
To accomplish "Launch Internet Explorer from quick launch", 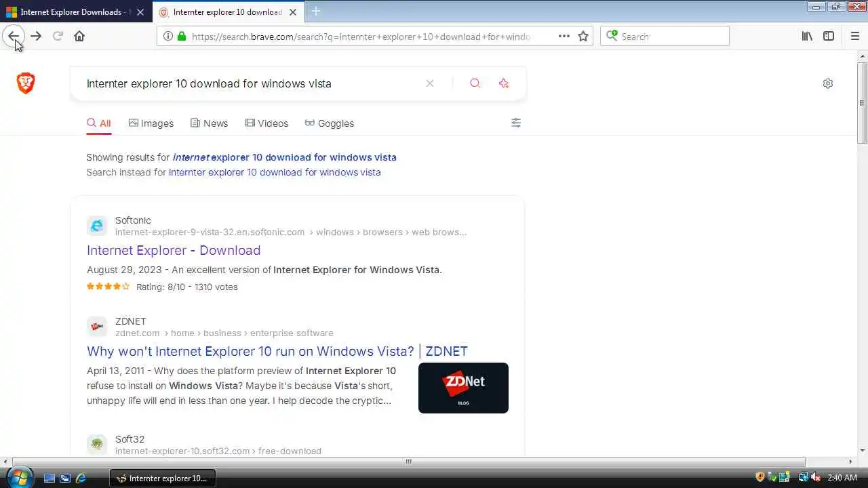I will coord(81,478).
